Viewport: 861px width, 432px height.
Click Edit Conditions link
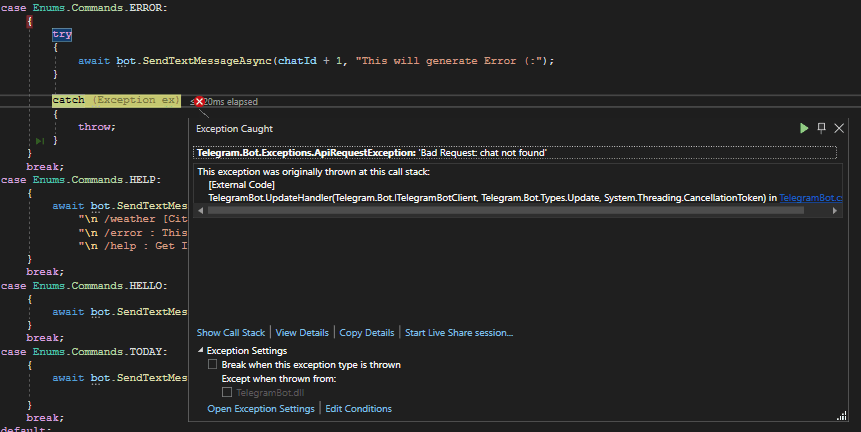tap(358, 408)
